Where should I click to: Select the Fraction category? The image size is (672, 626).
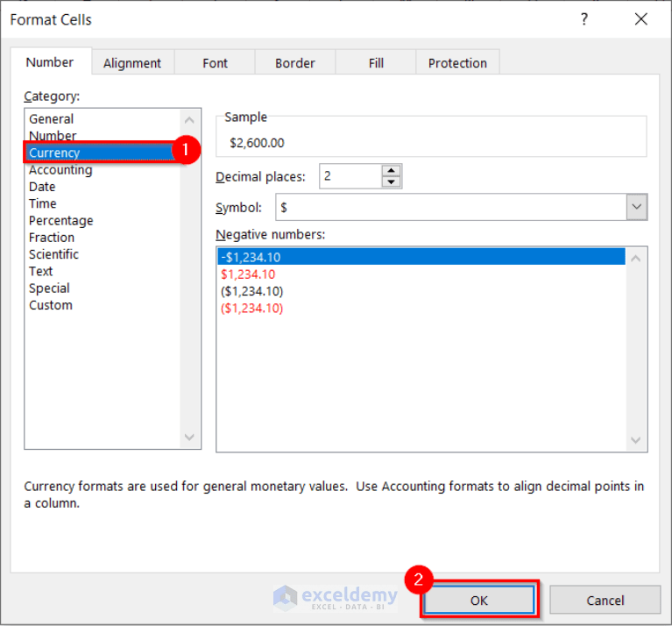click(x=103, y=237)
